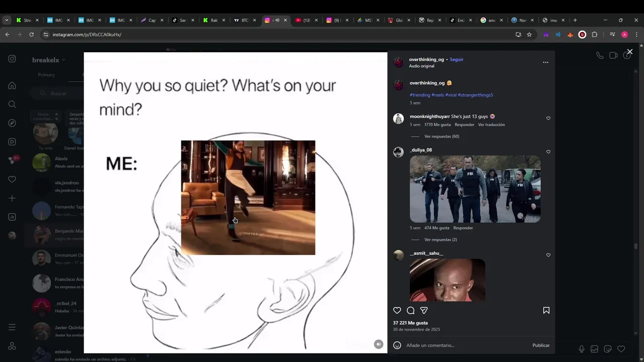This screenshot has height=362, width=644.
Task: Open the three-dots post options menu
Action: pos(545,62)
